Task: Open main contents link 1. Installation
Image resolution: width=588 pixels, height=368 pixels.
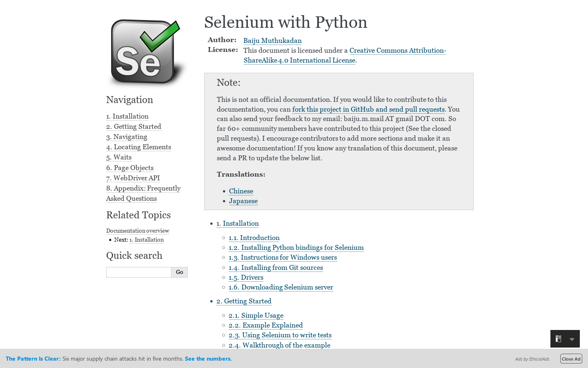Action: pos(238,223)
